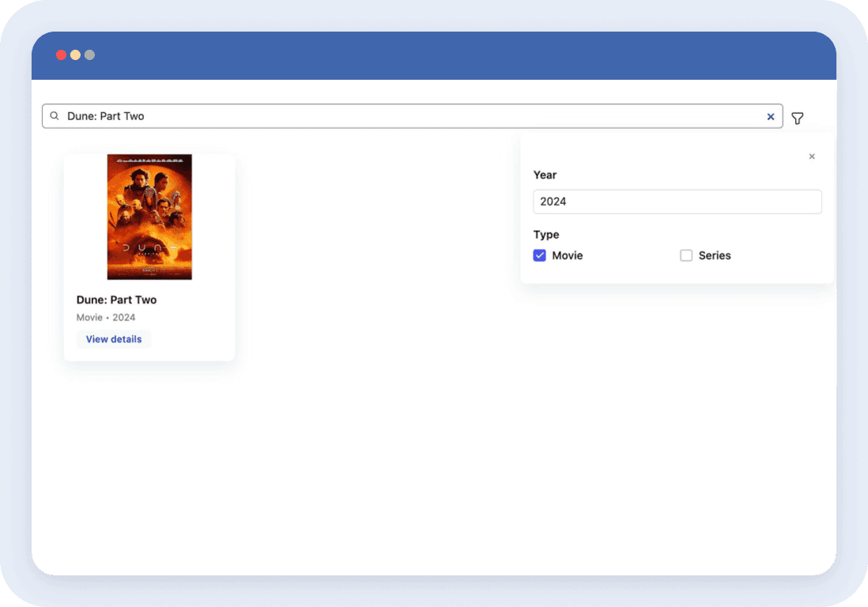This screenshot has width=868, height=607.
Task: Close the filter panel with its X
Action: click(812, 156)
